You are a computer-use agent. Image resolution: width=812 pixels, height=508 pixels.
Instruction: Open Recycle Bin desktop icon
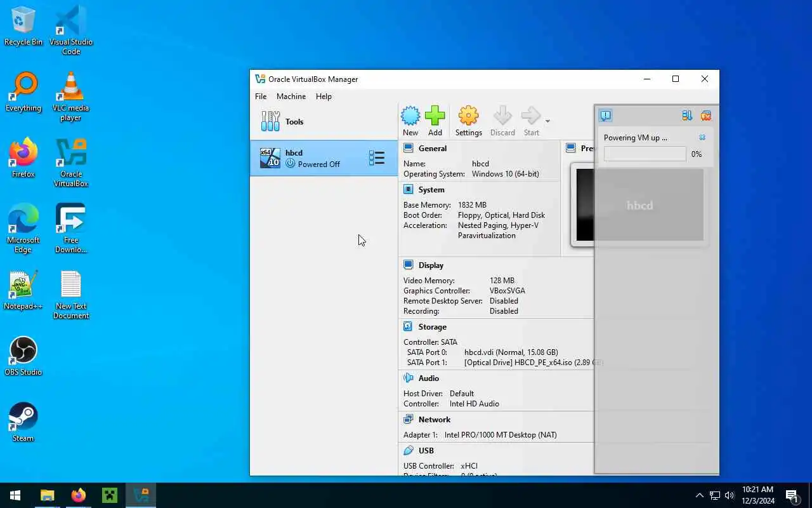pos(23,27)
